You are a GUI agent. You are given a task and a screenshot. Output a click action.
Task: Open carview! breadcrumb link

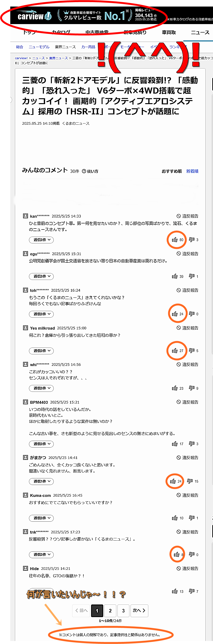(21, 58)
